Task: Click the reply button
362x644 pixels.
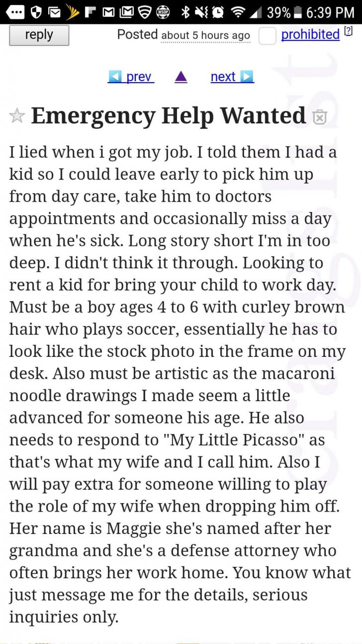Action: [x=39, y=35]
